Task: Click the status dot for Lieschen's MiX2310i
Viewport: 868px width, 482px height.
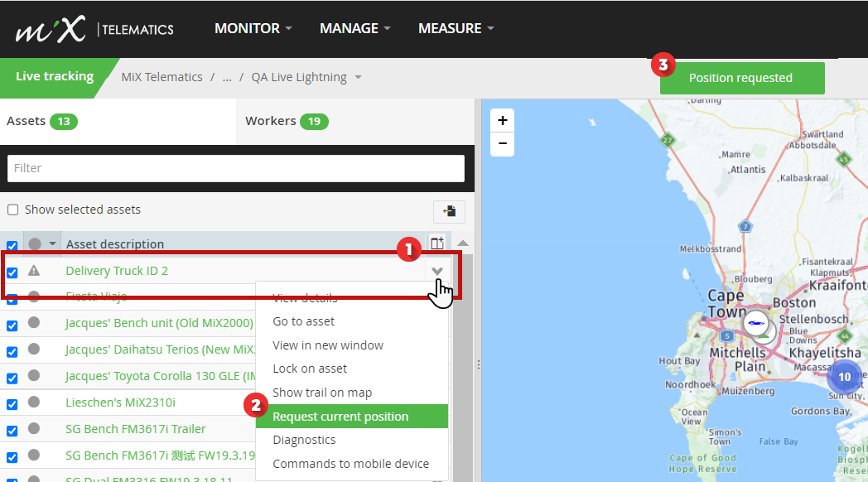Action: pyautogui.click(x=34, y=402)
